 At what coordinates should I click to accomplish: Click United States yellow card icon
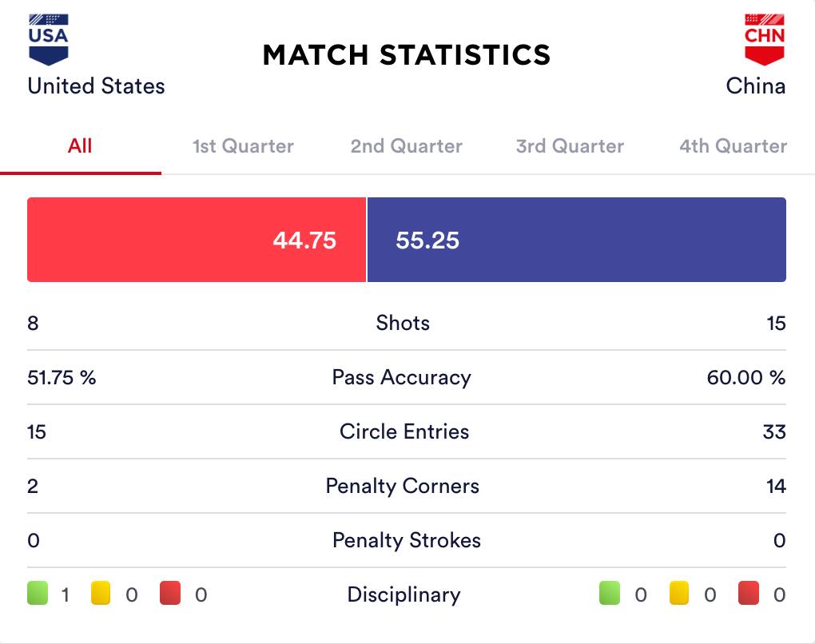pyautogui.click(x=101, y=594)
